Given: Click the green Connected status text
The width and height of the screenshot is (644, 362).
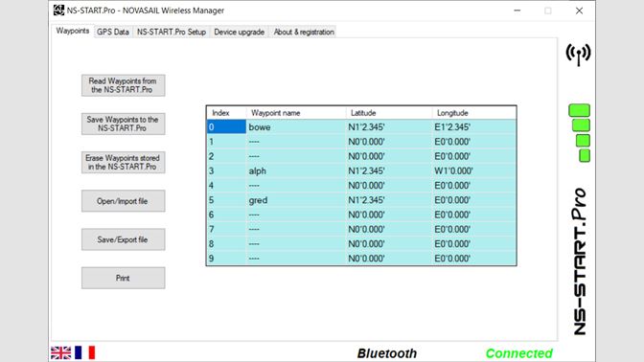Looking at the screenshot, I should 519,353.
